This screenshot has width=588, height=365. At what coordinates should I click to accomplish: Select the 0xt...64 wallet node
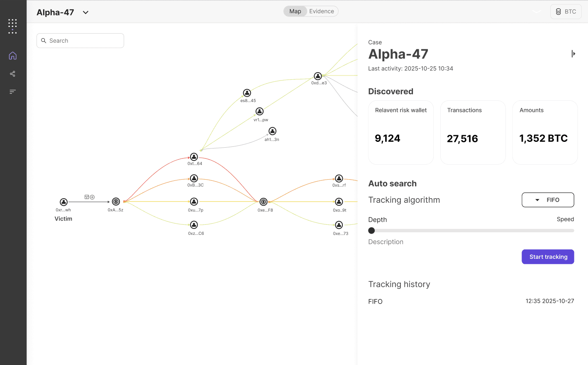[x=194, y=157]
